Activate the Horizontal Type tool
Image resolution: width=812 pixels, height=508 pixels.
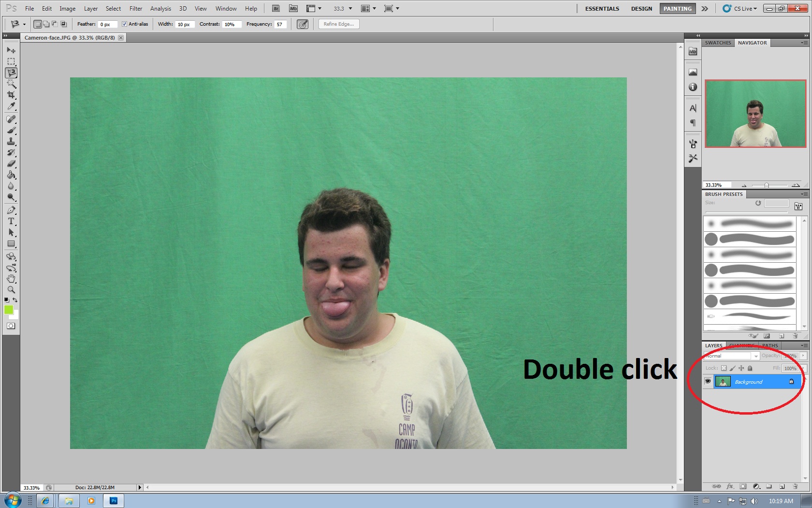(x=11, y=222)
